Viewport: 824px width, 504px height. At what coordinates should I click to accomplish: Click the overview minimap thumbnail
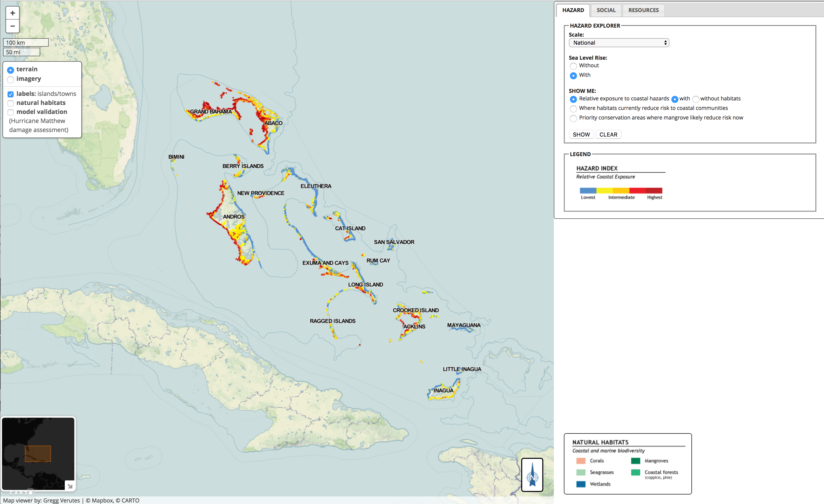38,453
